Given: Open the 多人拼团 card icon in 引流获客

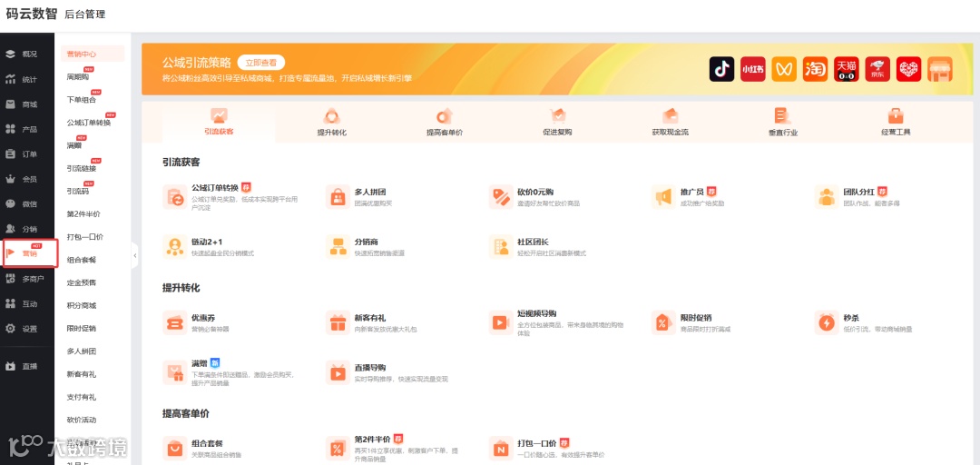Looking at the screenshot, I should coord(338,196).
